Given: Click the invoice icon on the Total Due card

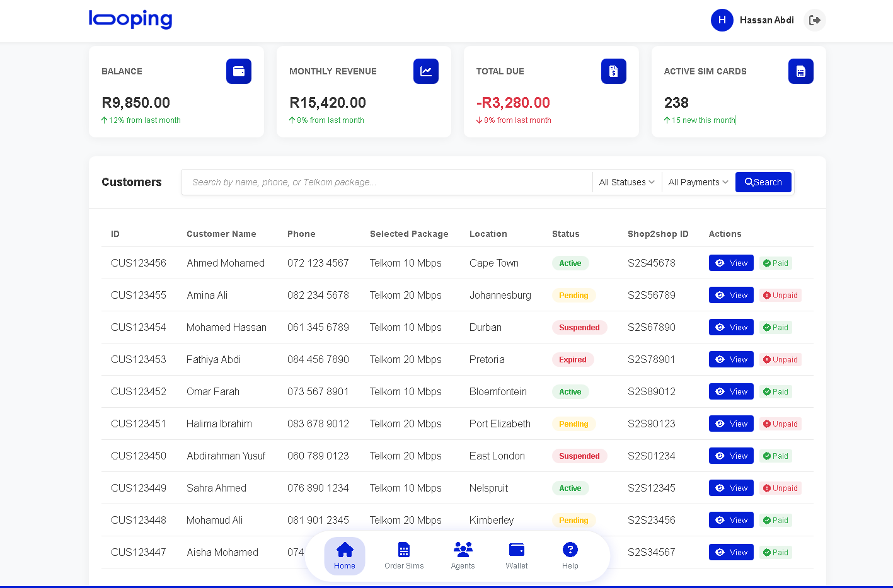Looking at the screenshot, I should (613, 71).
